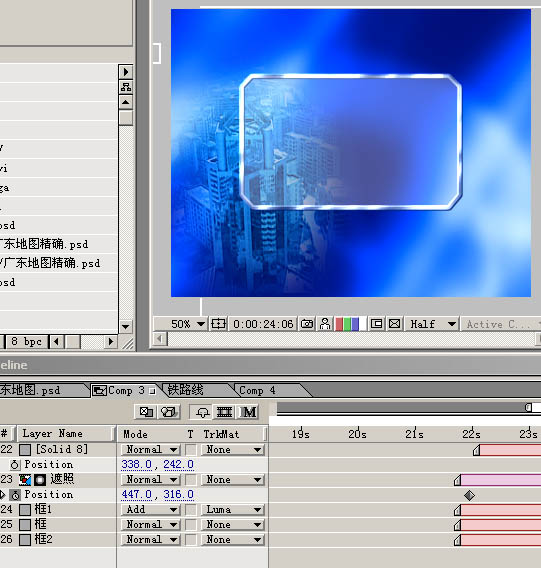541x568 pixels.
Task: Toggle Position stopwatch under Solid 8
Action: click(x=14, y=465)
